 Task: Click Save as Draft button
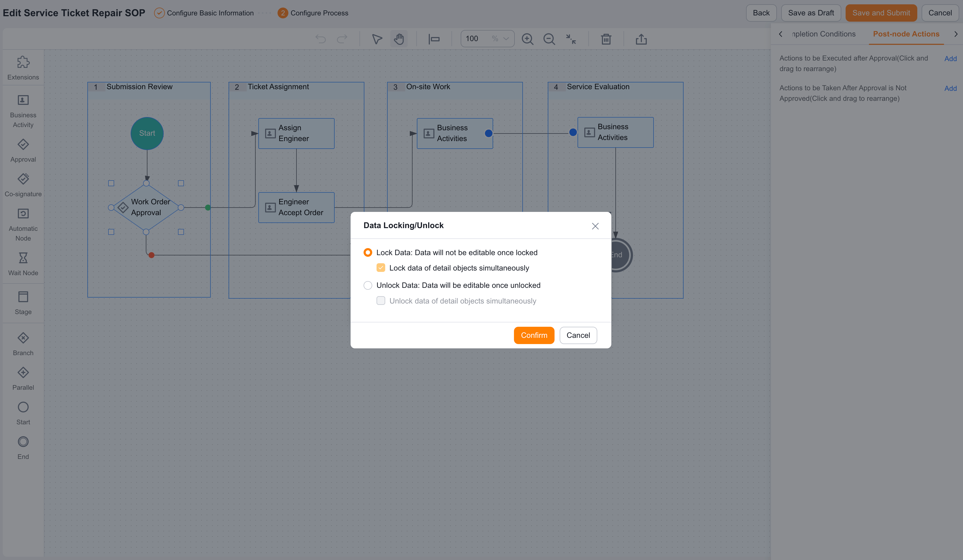[811, 13]
